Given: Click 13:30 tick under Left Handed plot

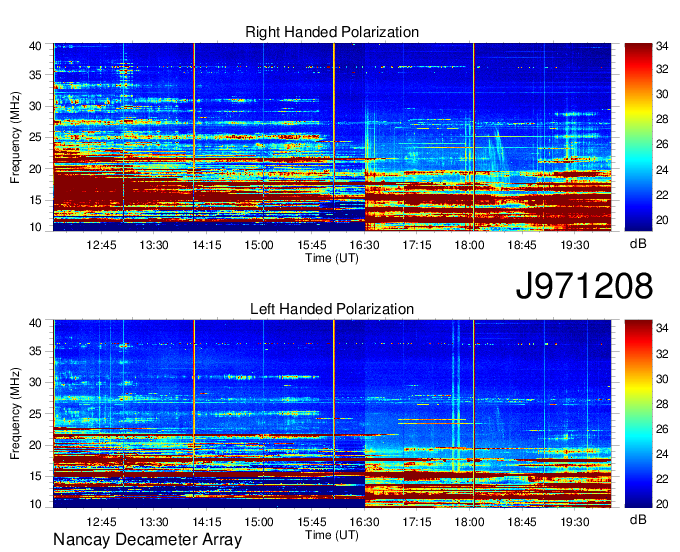Looking at the screenshot, I should coord(154,522).
